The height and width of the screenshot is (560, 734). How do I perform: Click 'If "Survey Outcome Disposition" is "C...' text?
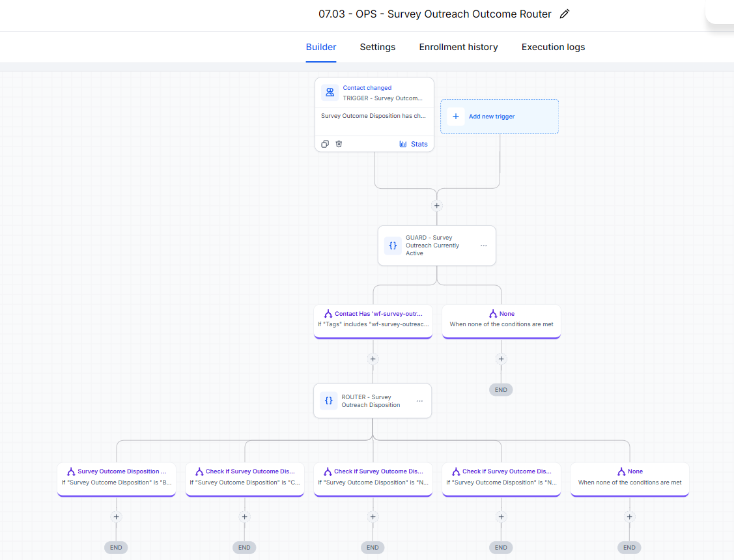pos(245,483)
